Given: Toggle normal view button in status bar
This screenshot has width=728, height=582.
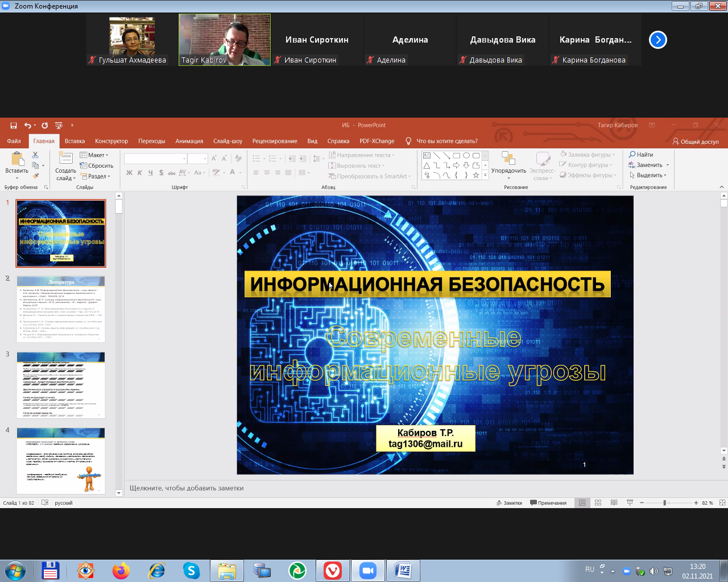Looking at the screenshot, I should [x=582, y=503].
